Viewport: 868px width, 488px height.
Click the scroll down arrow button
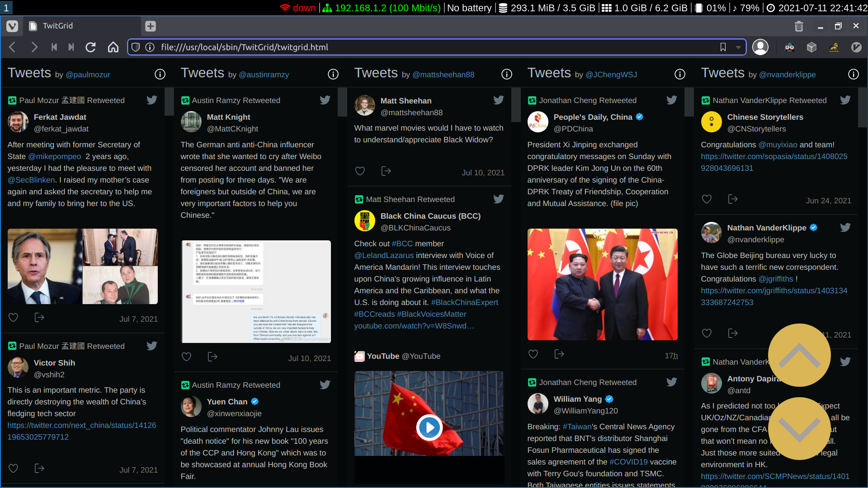point(799,429)
